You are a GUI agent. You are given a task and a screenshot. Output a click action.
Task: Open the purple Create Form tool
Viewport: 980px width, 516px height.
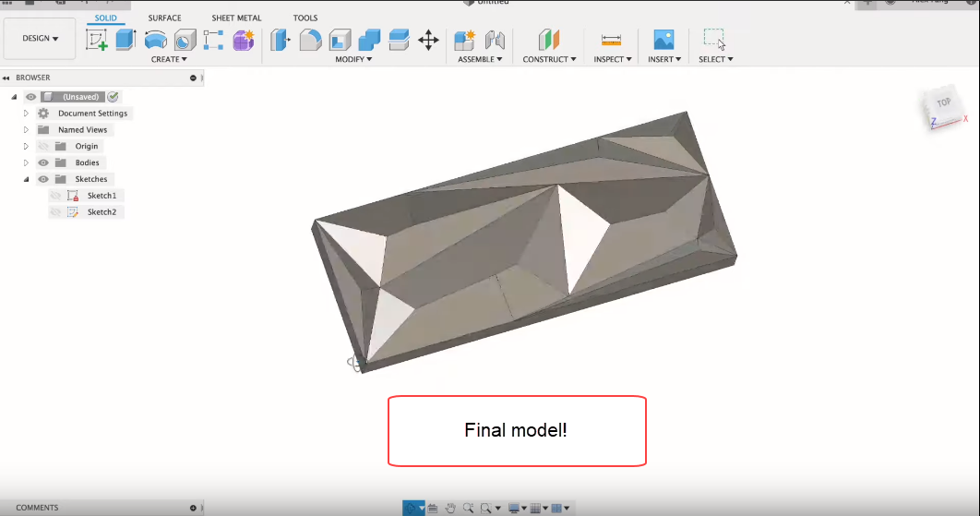pos(243,40)
